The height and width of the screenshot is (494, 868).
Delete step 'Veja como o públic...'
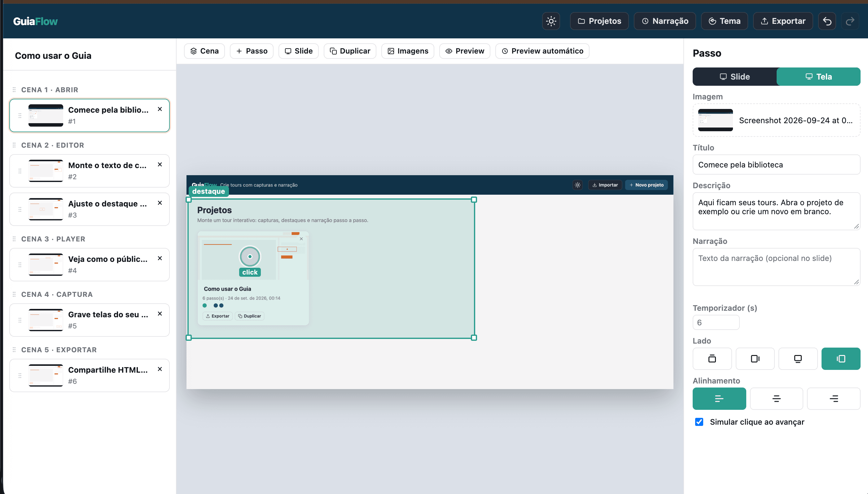160,258
